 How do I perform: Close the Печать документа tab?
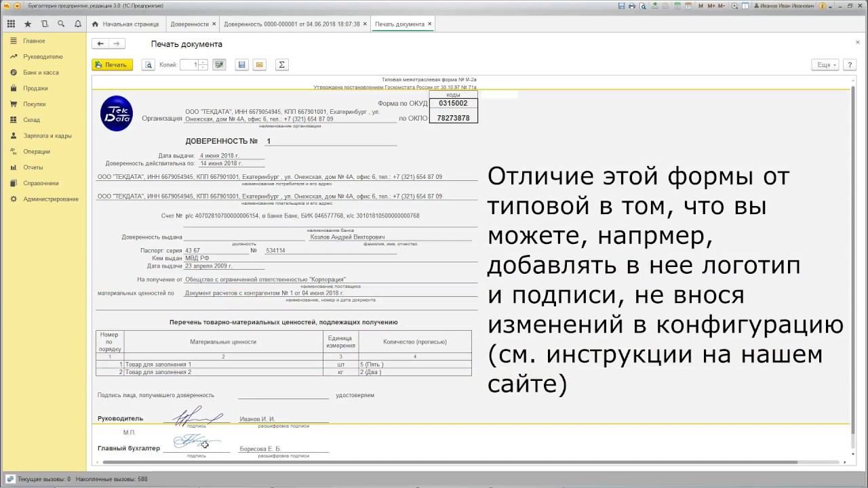click(430, 24)
